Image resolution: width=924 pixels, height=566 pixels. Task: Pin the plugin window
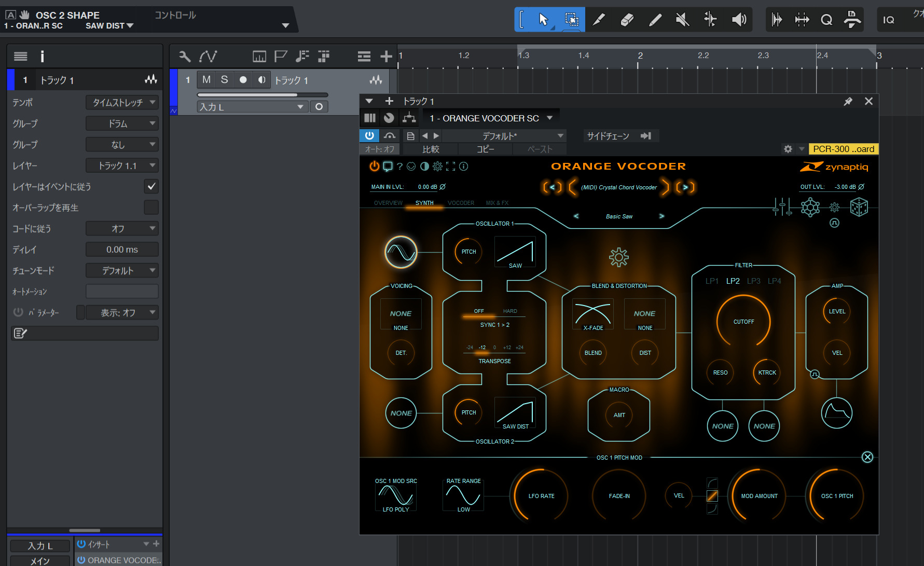[848, 101]
